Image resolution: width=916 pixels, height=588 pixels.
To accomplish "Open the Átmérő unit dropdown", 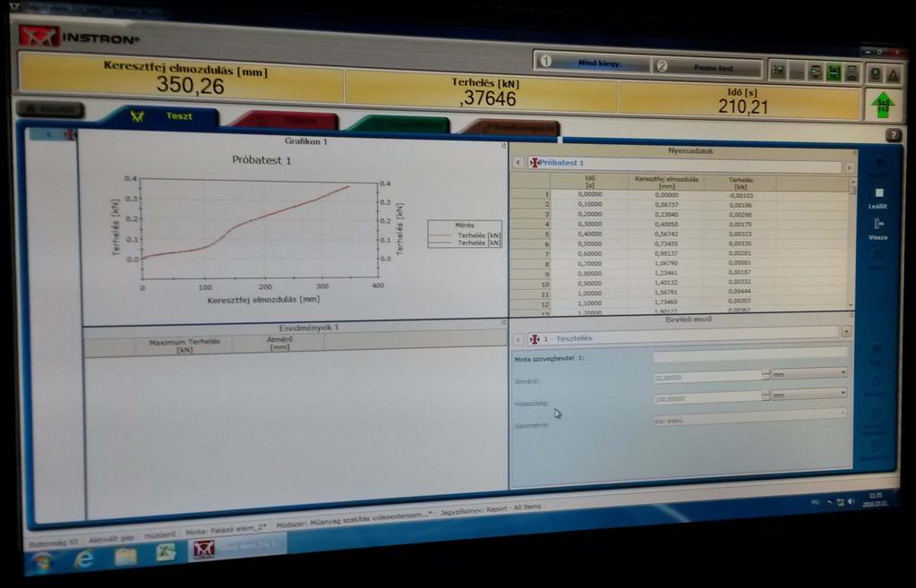I will click(809, 372).
